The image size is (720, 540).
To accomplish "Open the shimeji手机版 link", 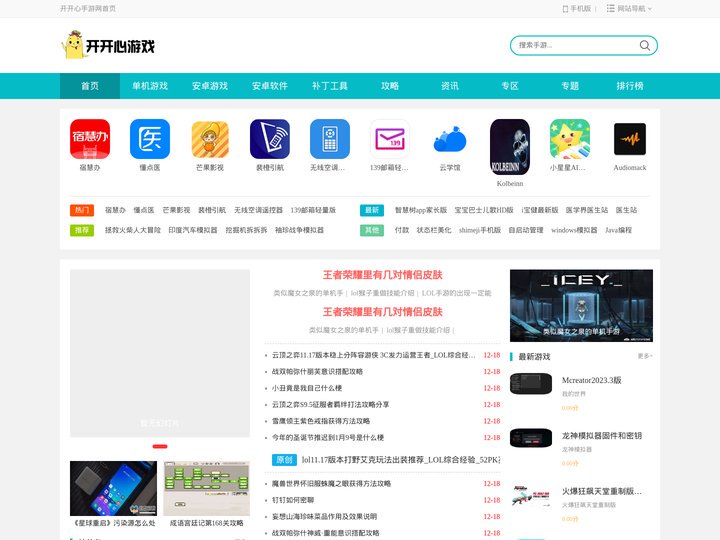I will click(480, 231).
